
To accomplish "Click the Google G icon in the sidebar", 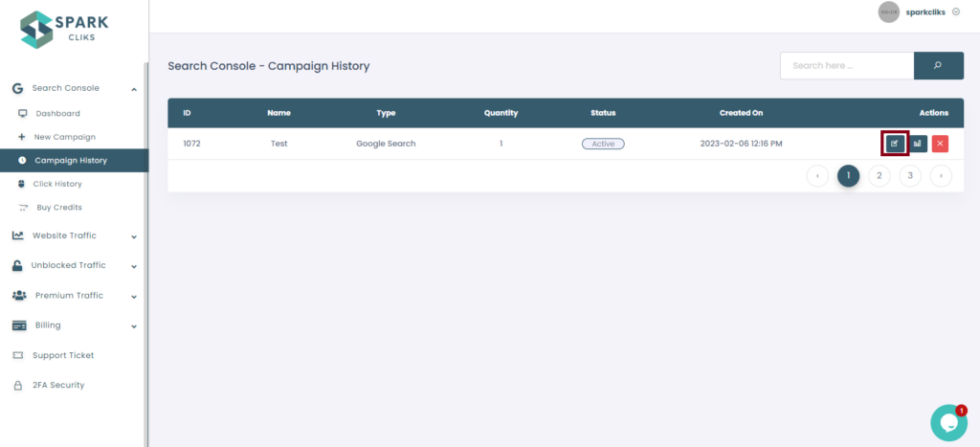I will (x=17, y=88).
